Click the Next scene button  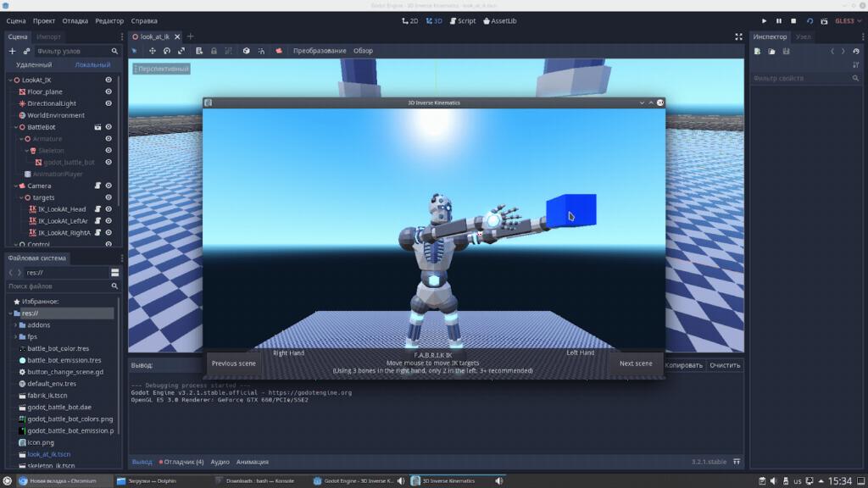(x=636, y=363)
